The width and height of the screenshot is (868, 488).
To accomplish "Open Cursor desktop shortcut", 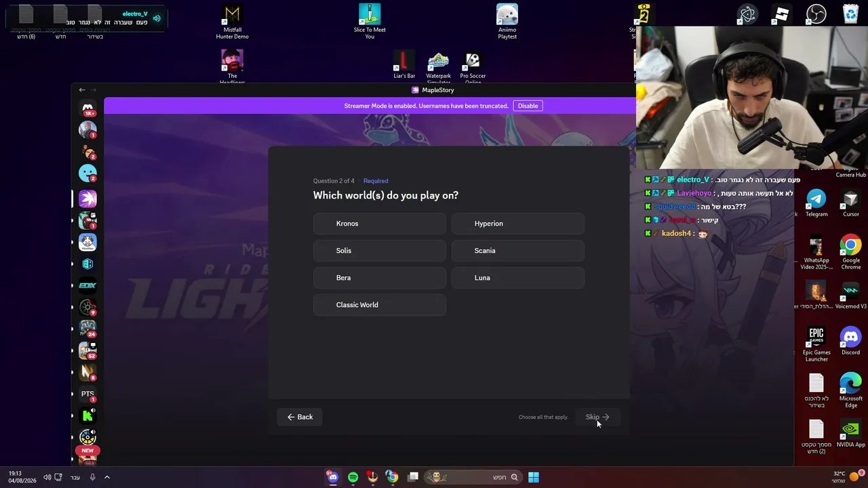I will (851, 203).
